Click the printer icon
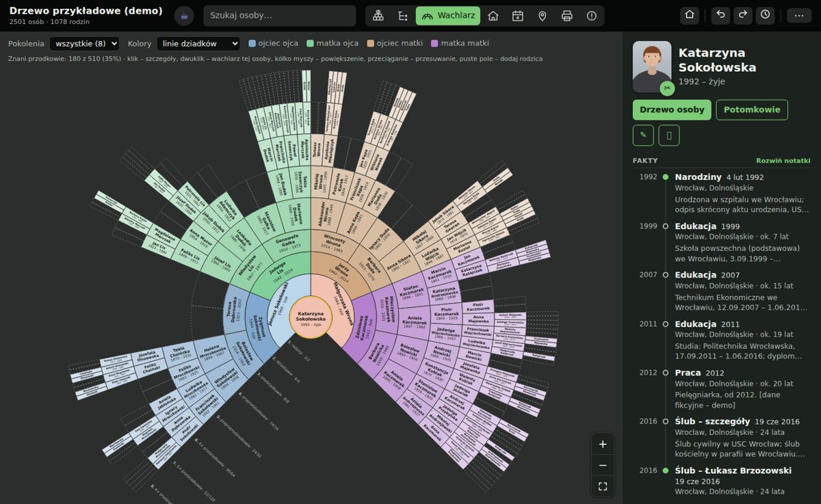 567,16
